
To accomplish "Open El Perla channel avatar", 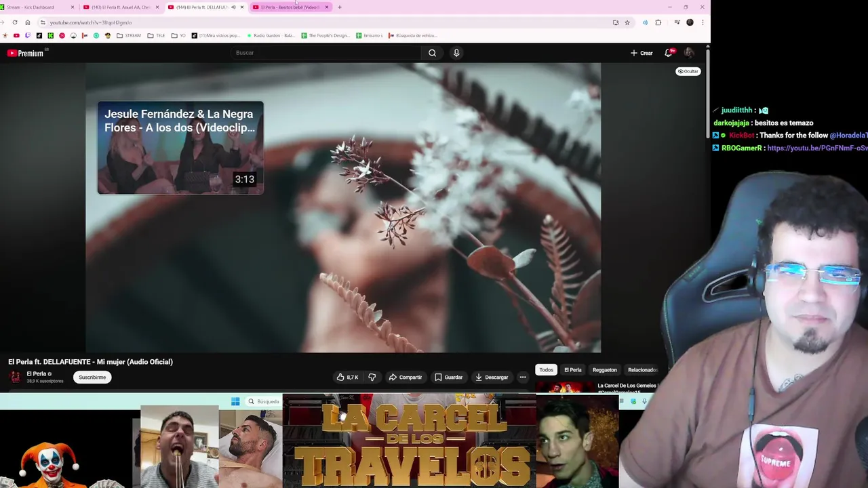I will coord(14,377).
